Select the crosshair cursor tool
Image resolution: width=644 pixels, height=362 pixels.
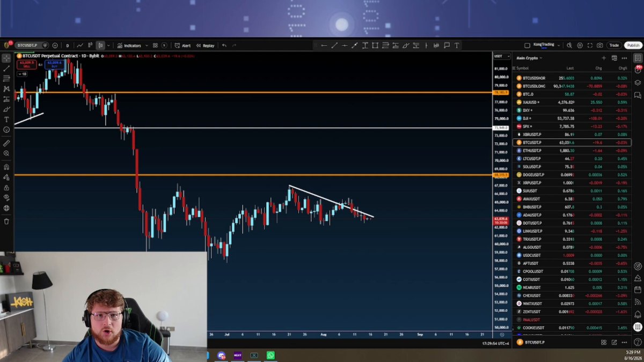coord(6,58)
